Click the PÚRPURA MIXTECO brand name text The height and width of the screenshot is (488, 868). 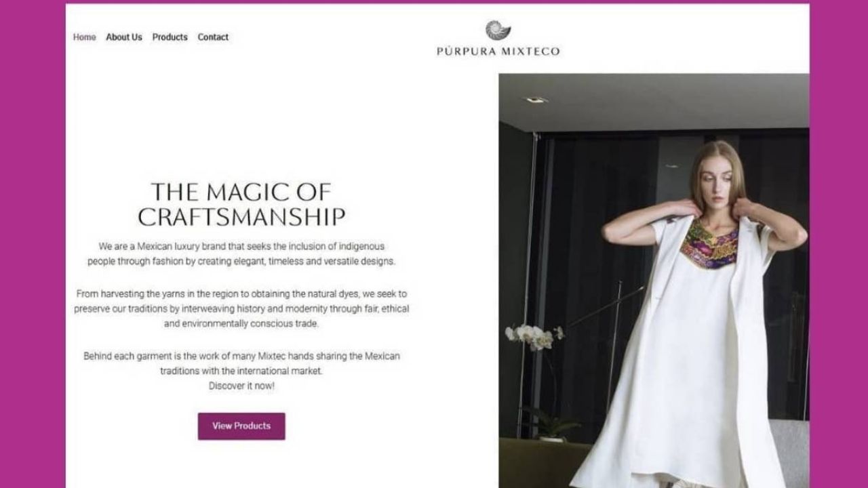click(498, 51)
